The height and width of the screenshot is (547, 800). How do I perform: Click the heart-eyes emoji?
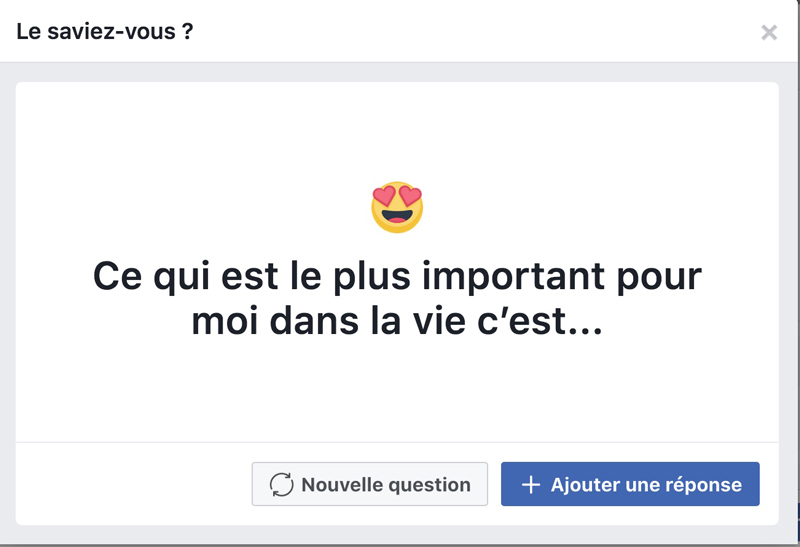point(397,208)
